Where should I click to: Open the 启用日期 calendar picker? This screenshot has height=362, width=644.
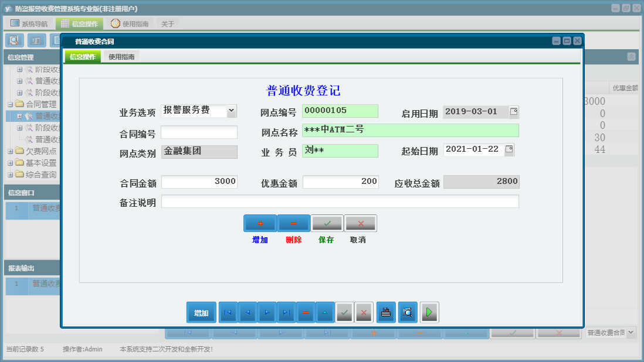click(x=514, y=112)
